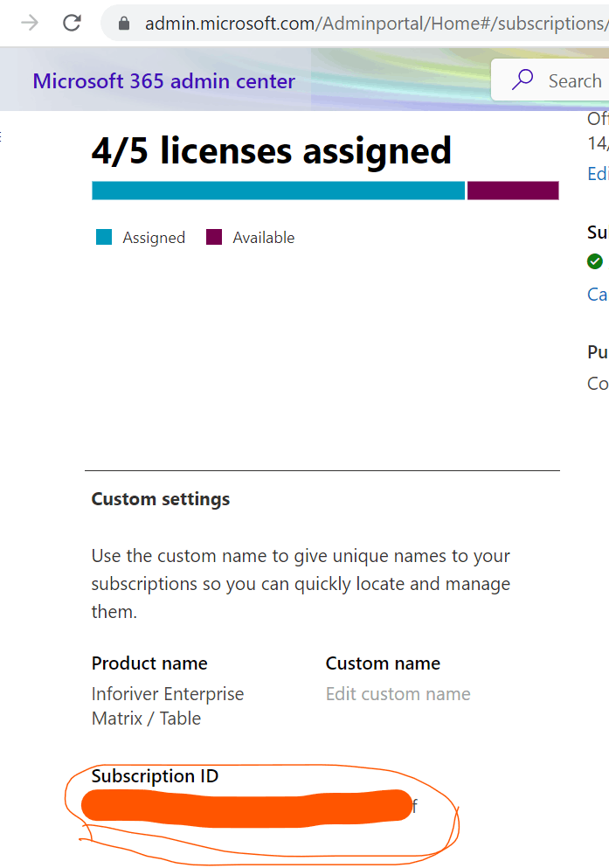Click the Search field in admin center

(550, 80)
